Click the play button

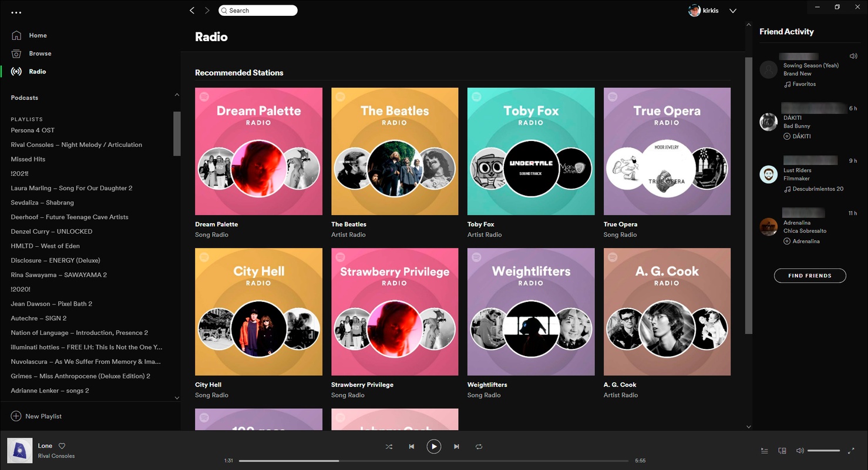pos(434,446)
